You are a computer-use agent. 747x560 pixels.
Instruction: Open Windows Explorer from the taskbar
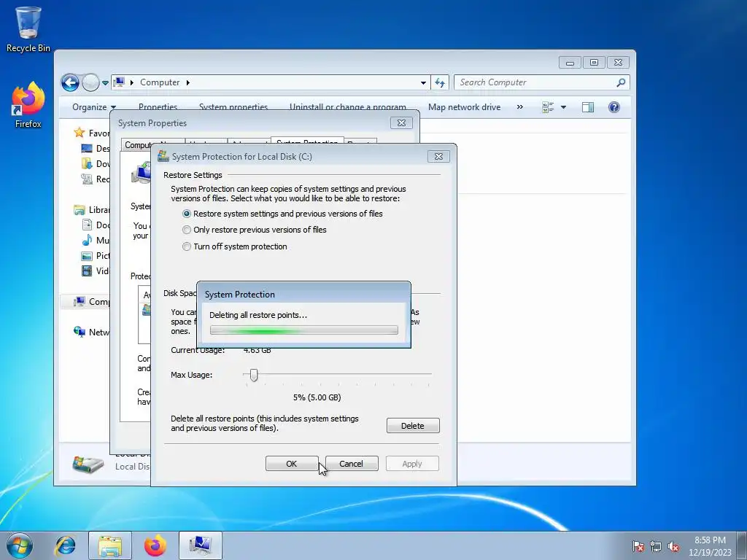(x=110, y=545)
